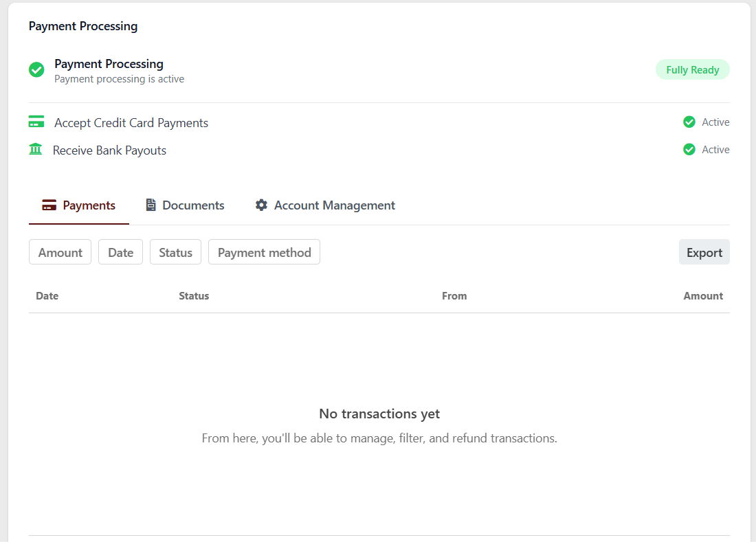Click the bank building icon for payouts
Viewport: 756px width, 542px height.
[x=36, y=149]
